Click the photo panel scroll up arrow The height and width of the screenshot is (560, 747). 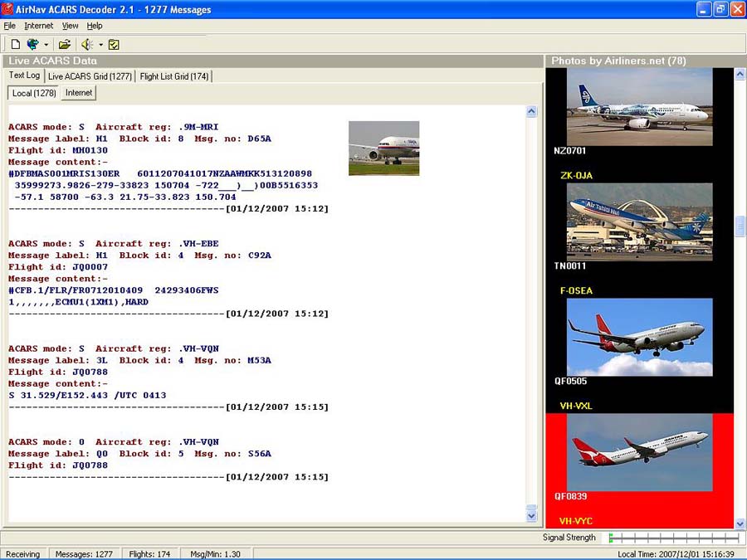pos(740,74)
